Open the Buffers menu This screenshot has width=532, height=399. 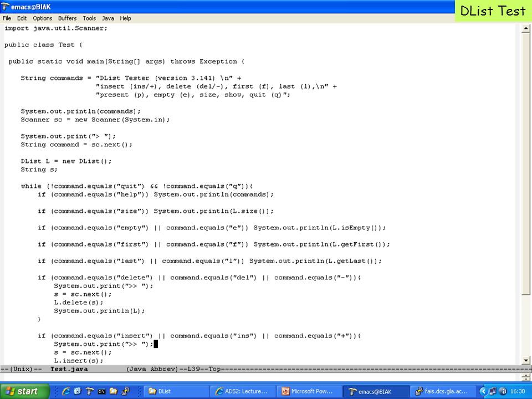pyautogui.click(x=67, y=18)
